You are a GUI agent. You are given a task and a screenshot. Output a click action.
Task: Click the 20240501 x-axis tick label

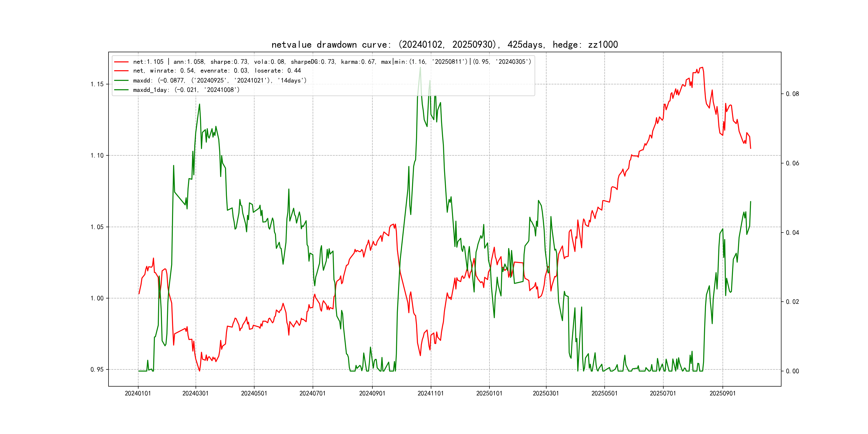(x=254, y=394)
